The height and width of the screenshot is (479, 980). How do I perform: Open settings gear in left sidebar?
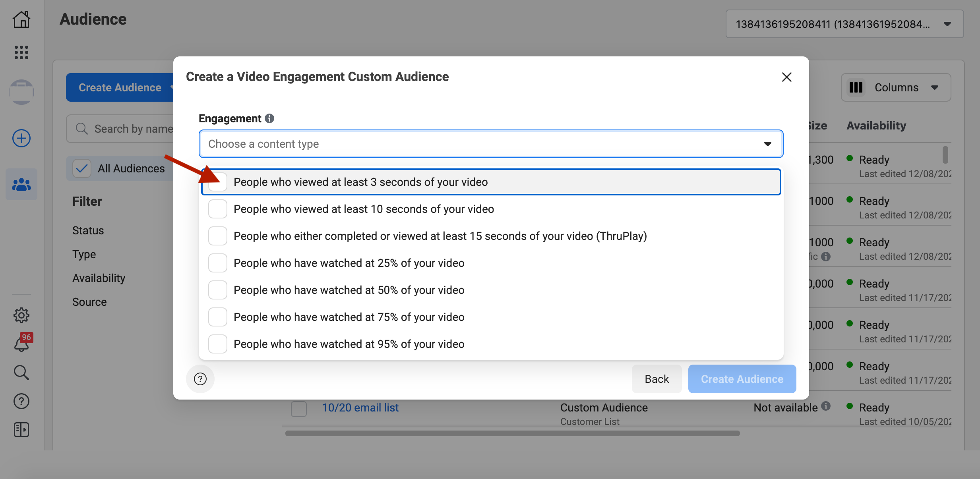pyautogui.click(x=21, y=315)
